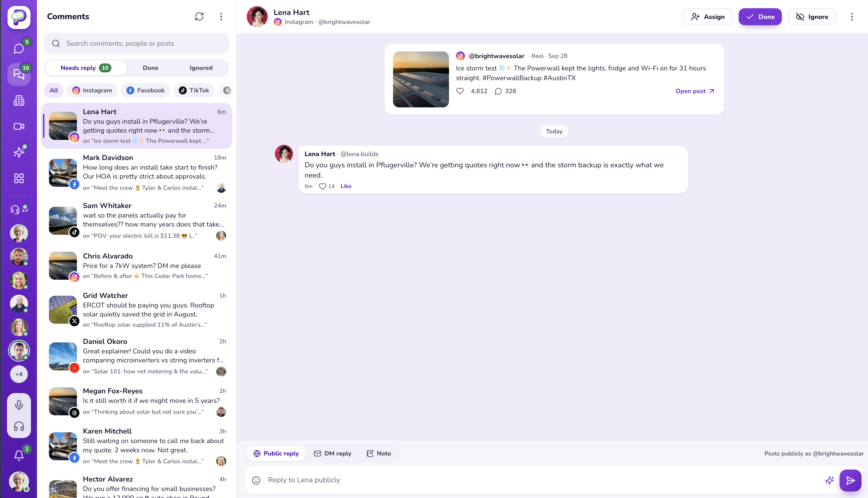
Task: Open the AI sparkle icon in sidebar
Action: pyautogui.click(x=19, y=152)
